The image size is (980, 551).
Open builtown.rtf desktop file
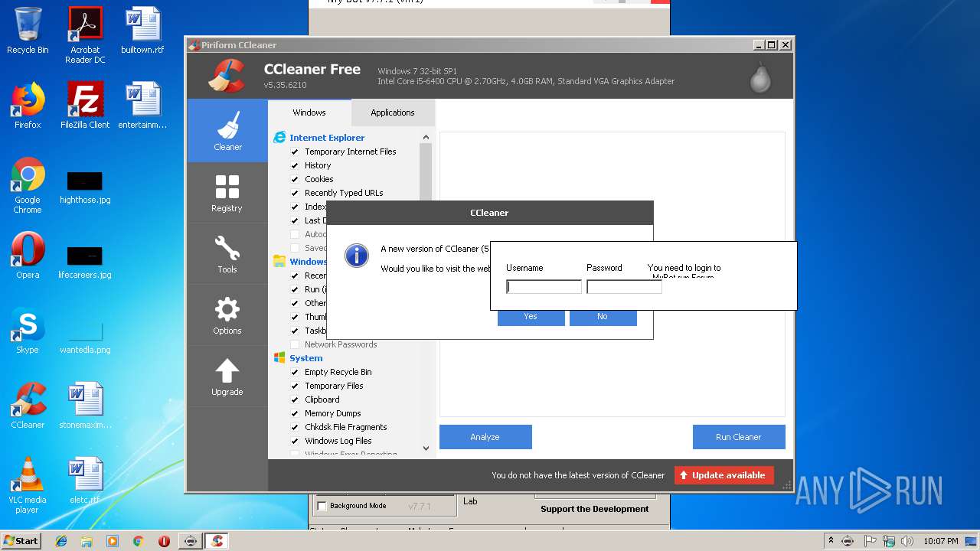[142, 31]
